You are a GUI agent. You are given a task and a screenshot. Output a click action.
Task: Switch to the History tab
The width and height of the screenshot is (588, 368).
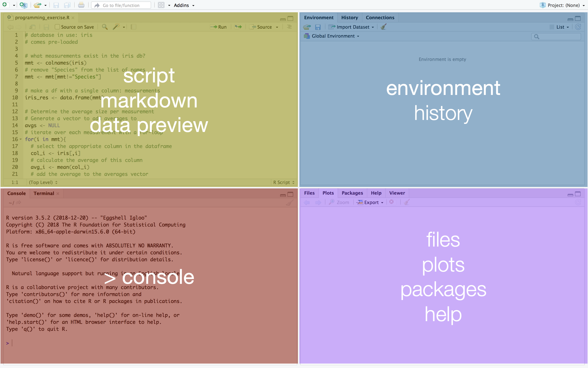349,18
